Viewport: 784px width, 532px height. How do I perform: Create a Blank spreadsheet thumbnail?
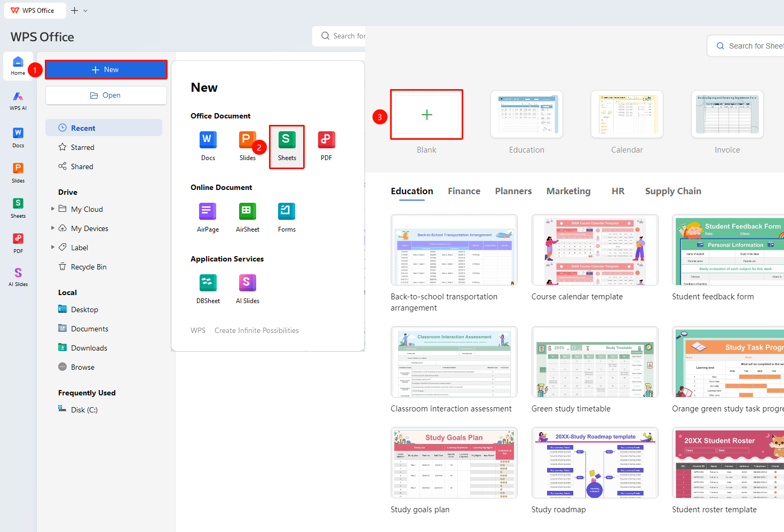[426, 115]
